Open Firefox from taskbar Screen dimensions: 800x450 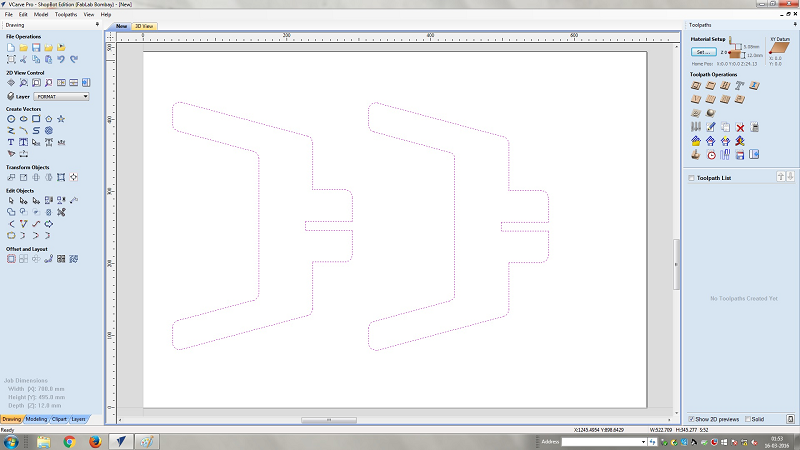pyautogui.click(x=95, y=441)
